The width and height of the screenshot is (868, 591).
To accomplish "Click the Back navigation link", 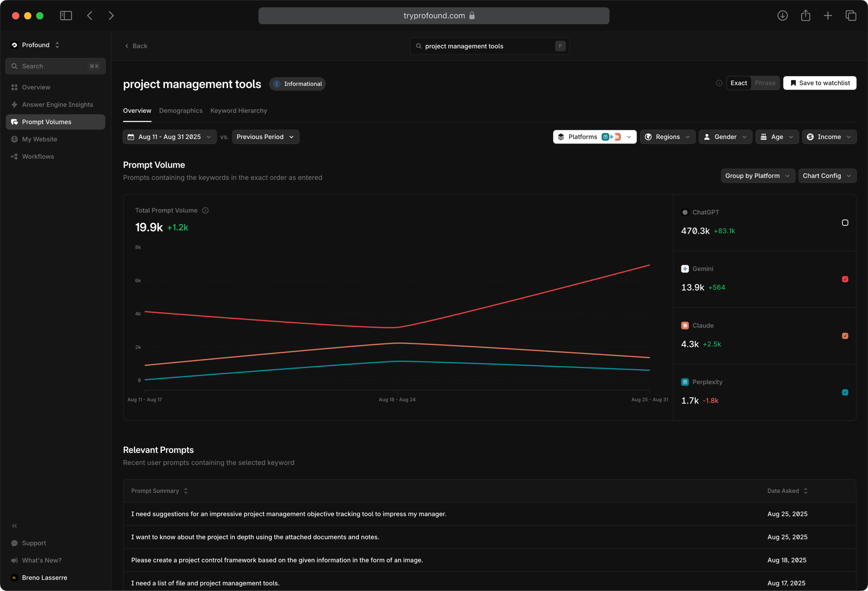I will coord(136,46).
